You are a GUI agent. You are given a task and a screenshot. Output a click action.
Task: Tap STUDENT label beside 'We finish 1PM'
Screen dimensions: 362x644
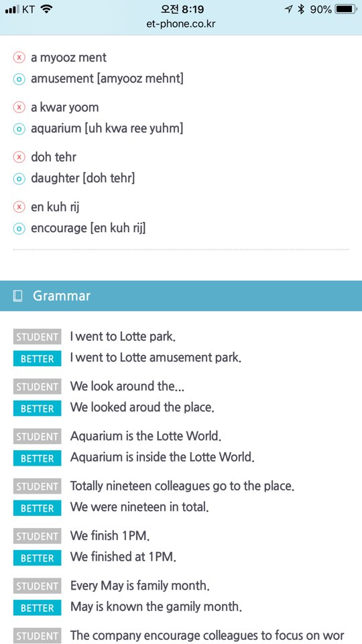38,537
